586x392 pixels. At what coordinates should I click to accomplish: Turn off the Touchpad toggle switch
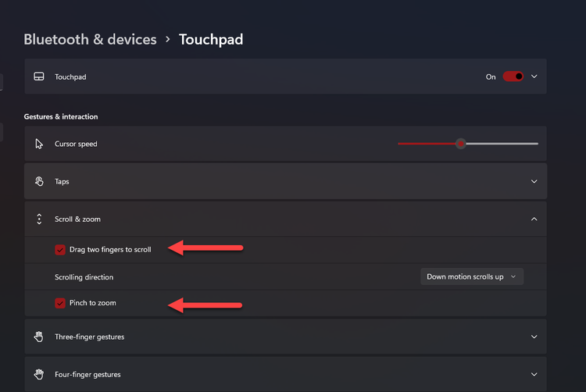(513, 77)
